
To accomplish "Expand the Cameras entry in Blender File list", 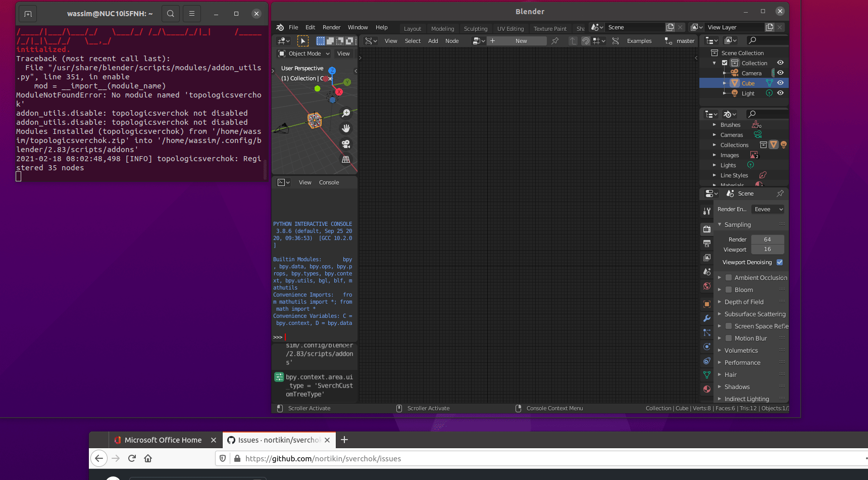I will 714,135.
